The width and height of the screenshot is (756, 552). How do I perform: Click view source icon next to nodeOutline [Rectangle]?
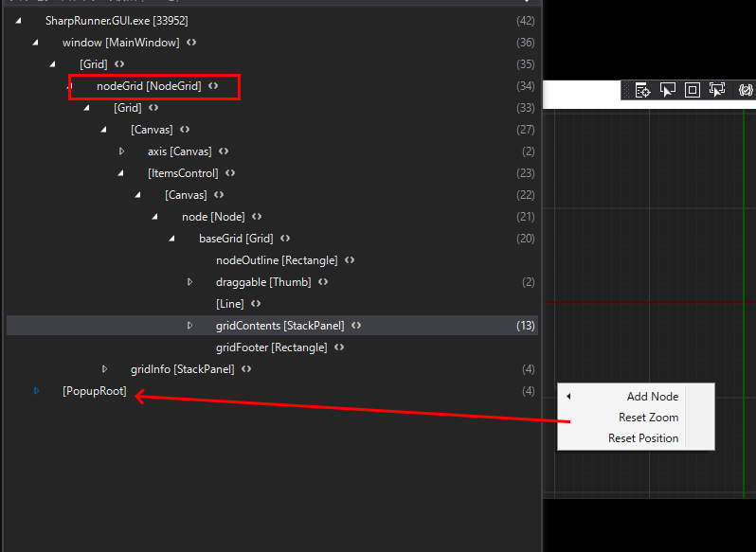click(350, 260)
